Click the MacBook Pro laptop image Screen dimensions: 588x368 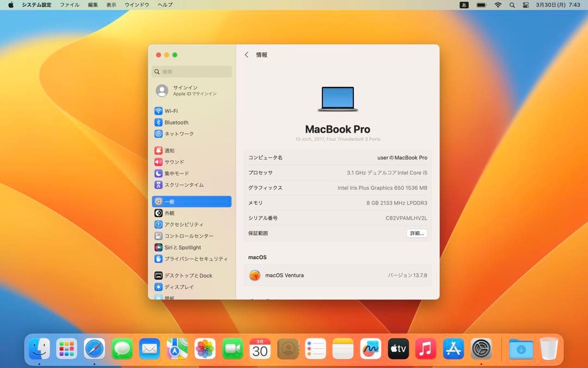338,99
